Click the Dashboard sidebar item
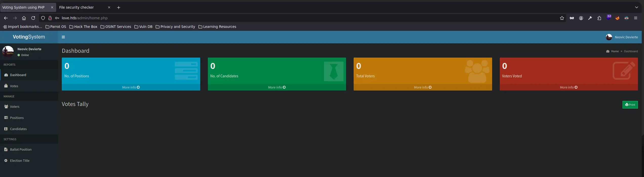 click(18, 75)
